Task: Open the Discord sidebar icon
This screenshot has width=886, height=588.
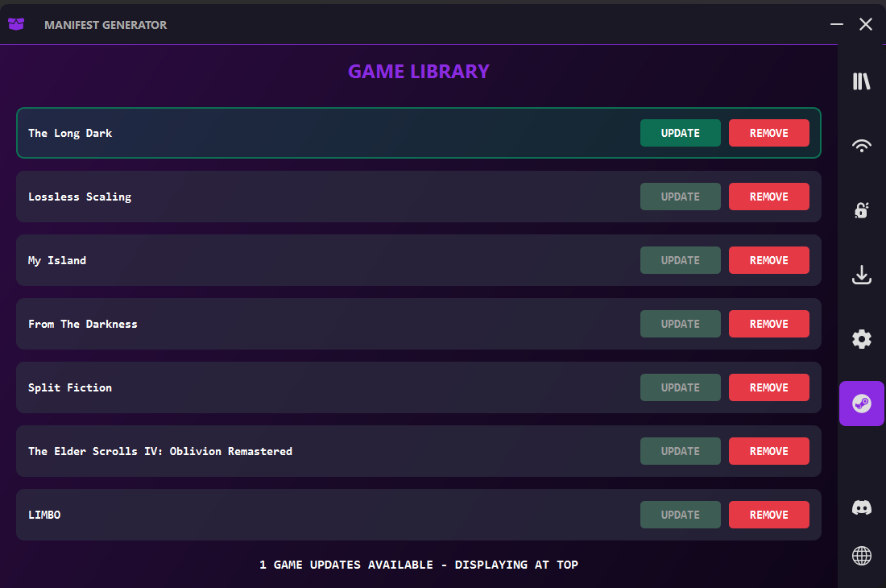Action: (861, 507)
